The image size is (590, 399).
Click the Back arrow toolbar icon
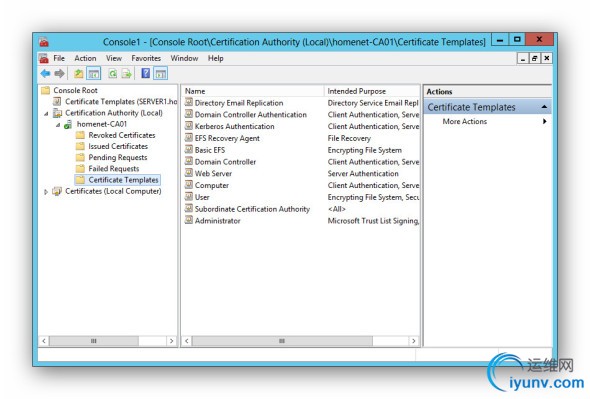(x=45, y=73)
